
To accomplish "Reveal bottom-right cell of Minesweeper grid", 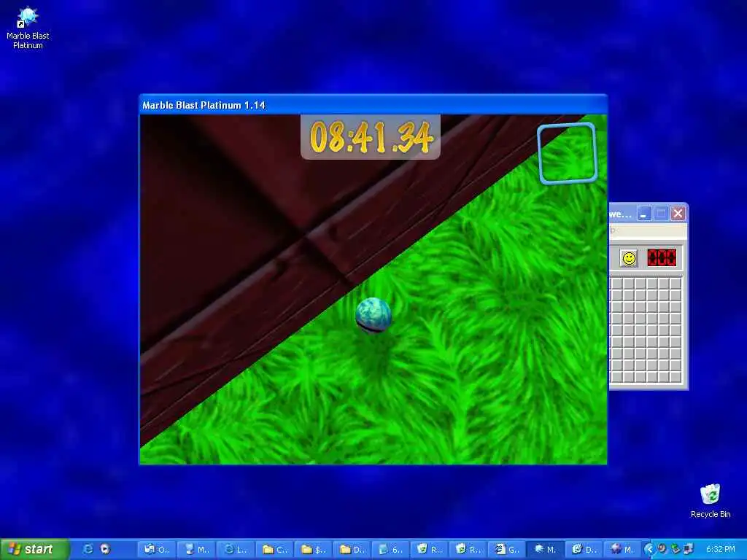I will coord(676,377).
